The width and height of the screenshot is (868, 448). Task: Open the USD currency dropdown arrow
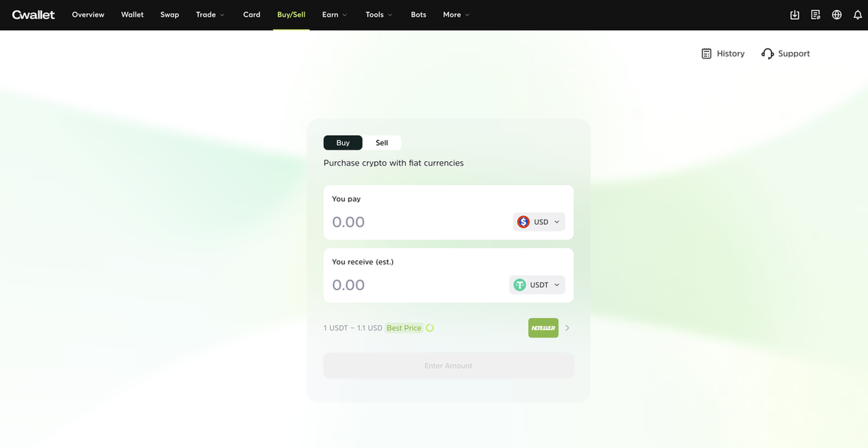[557, 222]
